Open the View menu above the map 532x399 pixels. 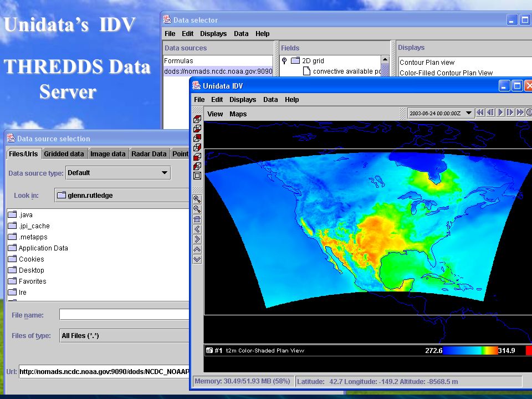coord(215,114)
